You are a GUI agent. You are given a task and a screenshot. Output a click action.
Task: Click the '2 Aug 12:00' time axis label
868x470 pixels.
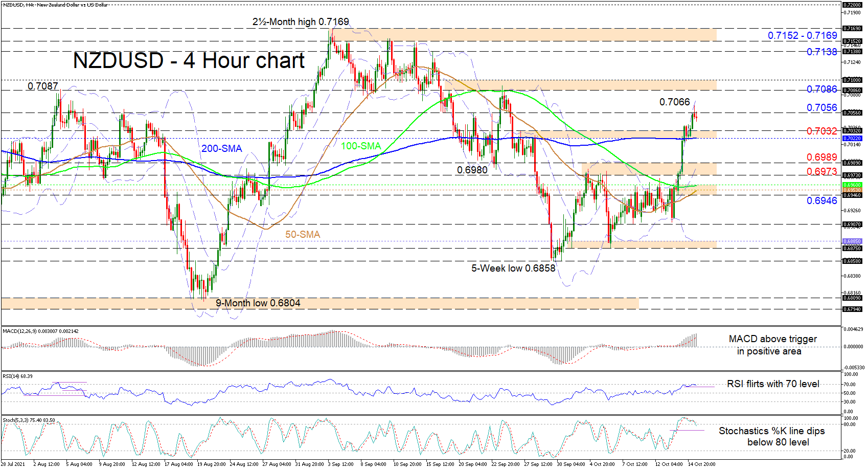(x=47, y=464)
